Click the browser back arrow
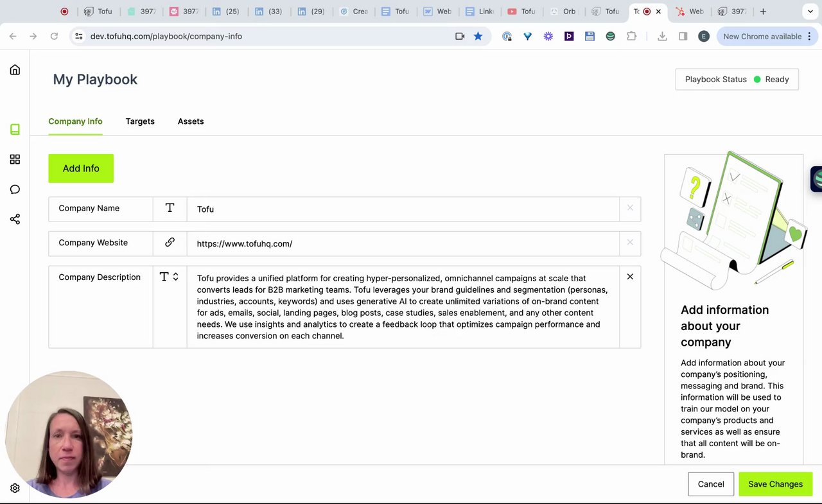 (13, 37)
